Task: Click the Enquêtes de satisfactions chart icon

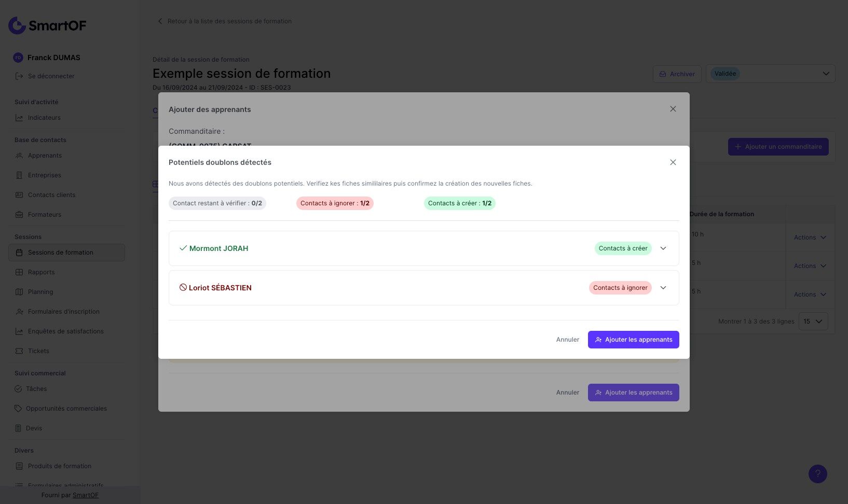Action: (19, 331)
